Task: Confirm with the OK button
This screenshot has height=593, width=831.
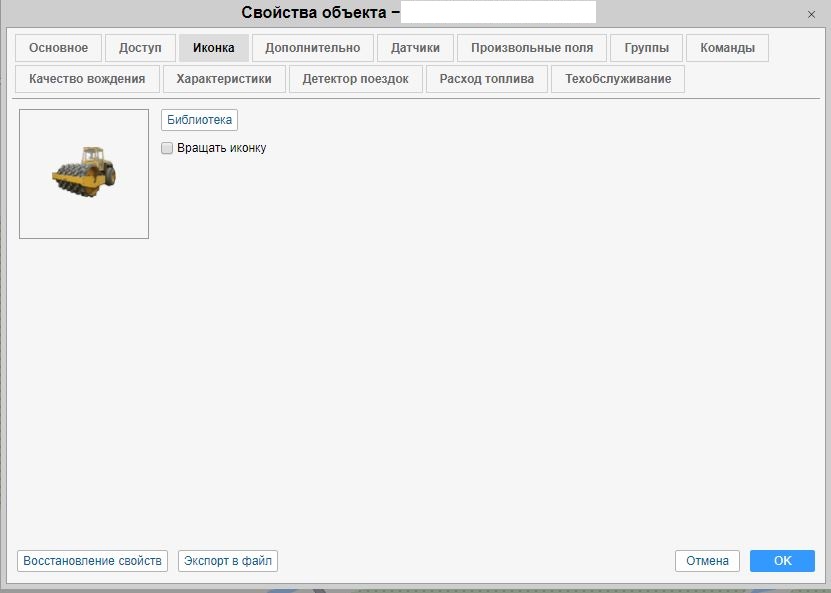Action: 782,561
